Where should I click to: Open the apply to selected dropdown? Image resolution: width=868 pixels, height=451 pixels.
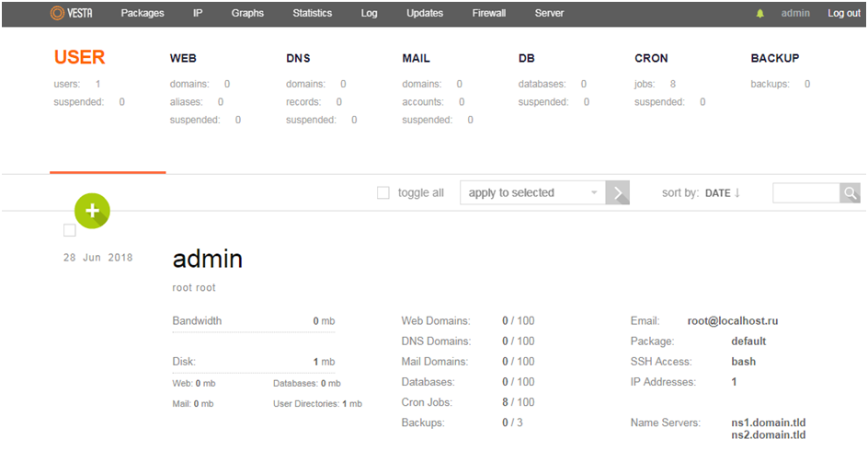point(532,192)
